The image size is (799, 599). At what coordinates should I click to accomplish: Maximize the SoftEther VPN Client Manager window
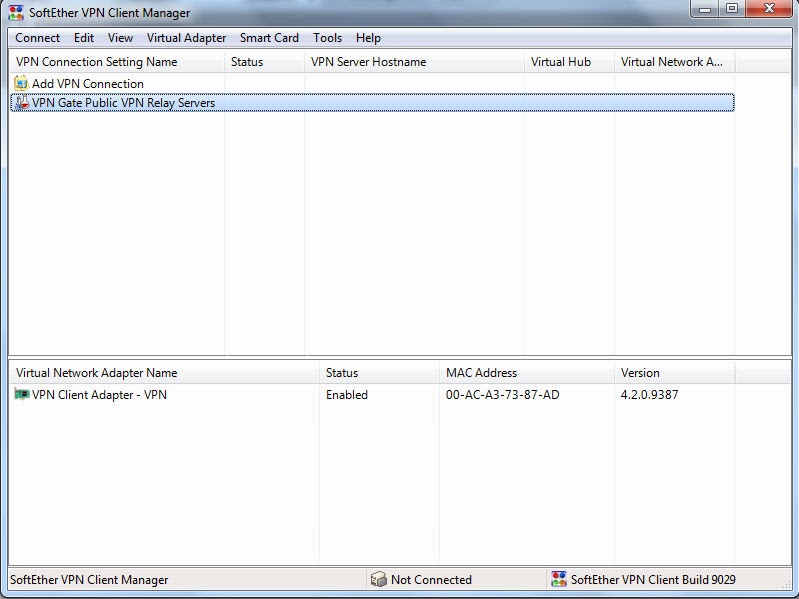coord(732,9)
